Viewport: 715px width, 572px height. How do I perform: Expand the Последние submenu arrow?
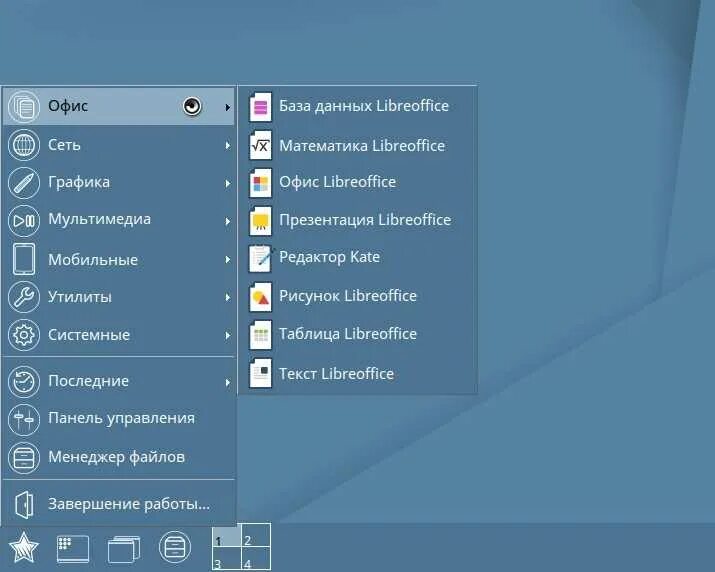[x=227, y=382]
